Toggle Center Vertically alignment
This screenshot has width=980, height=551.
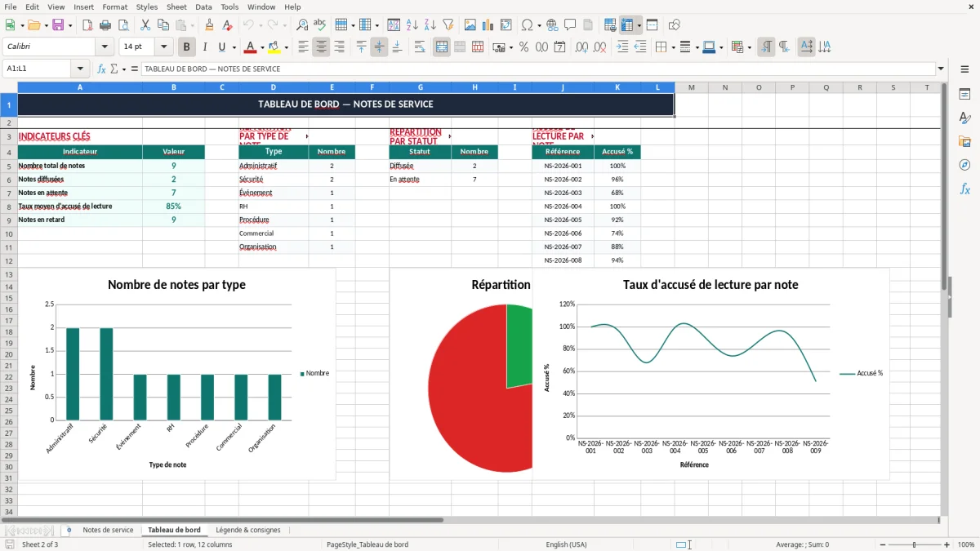379,47
